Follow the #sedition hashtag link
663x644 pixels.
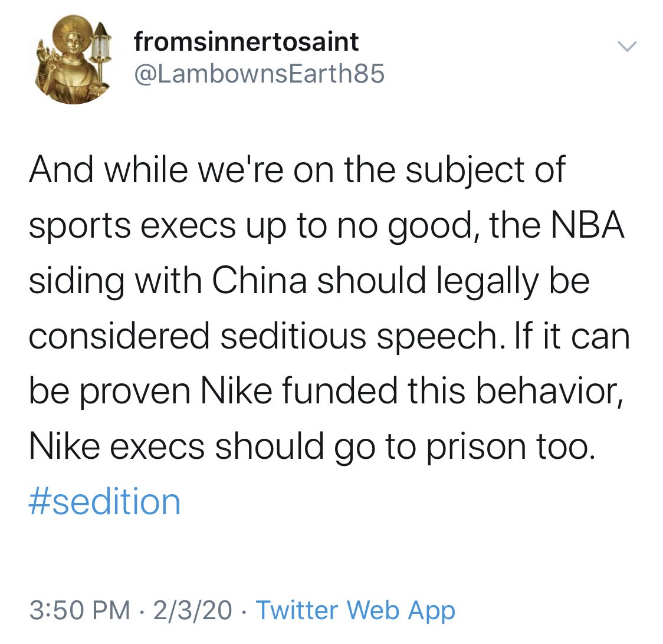(104, 502)
